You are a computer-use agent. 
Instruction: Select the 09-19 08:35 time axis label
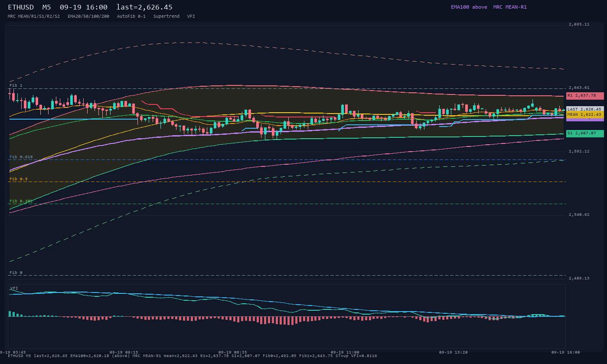pos(233,352)
